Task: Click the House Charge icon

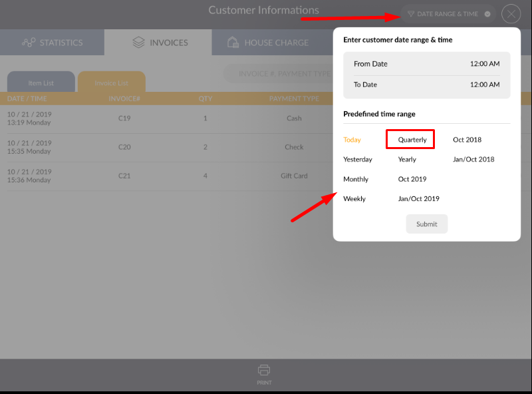Action: pos(233,43)
